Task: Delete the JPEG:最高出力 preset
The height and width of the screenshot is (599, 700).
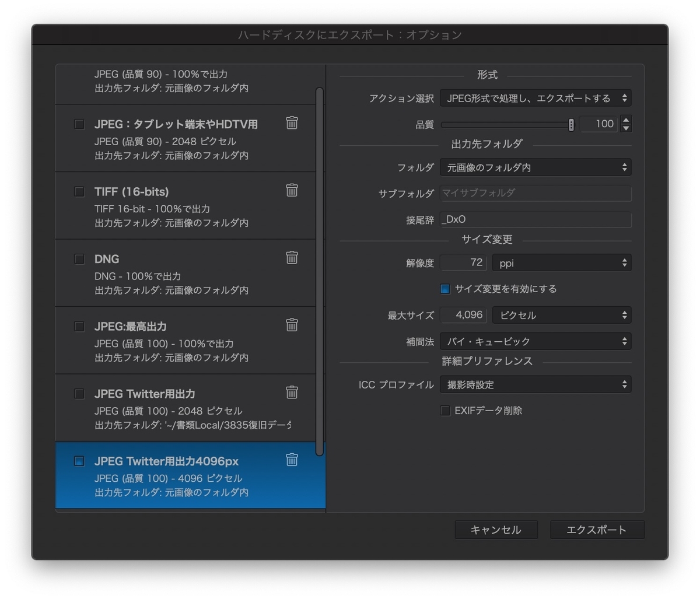Action: tap(292, 325)
